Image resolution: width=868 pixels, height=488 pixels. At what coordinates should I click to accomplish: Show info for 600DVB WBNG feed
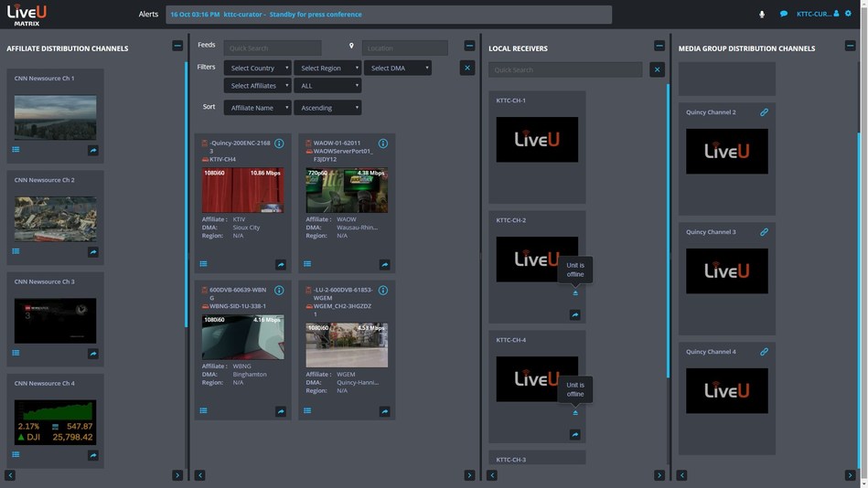click(279, 291)
